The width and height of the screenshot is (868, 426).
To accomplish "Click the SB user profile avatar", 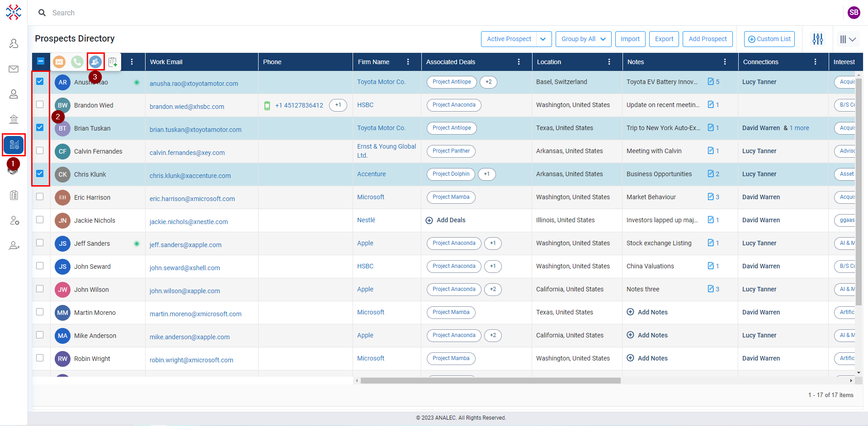I will 854,13.
